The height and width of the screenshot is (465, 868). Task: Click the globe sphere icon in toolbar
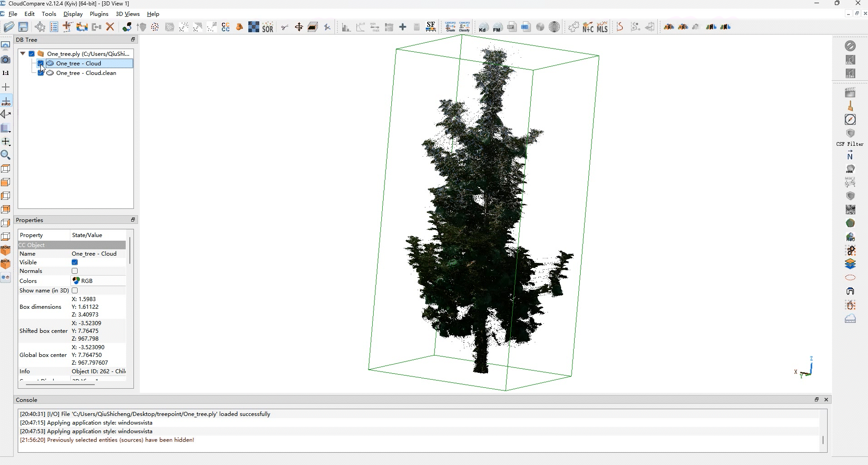pos(554,27)
